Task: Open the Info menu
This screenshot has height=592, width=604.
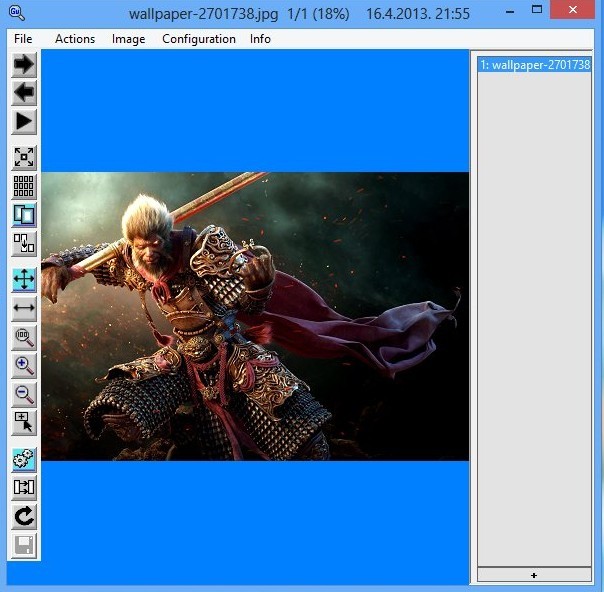Action: [260, 39]
